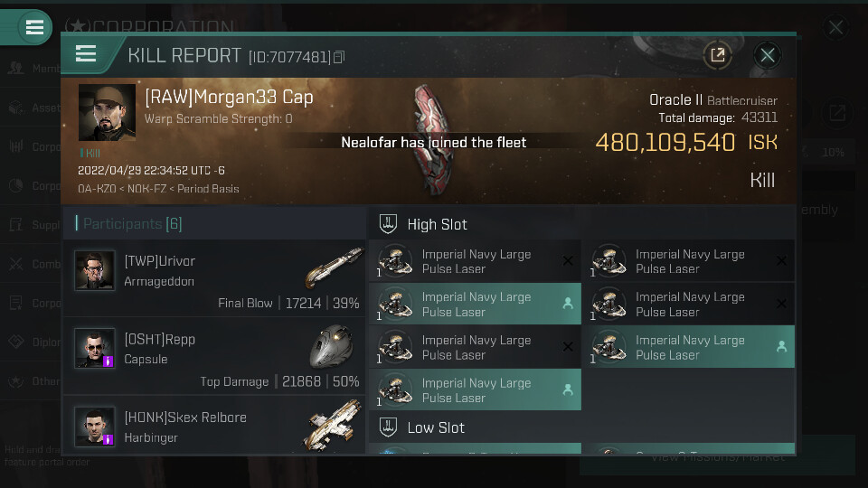View Morgan33 Cap's character portrait

tap(107, 113)
